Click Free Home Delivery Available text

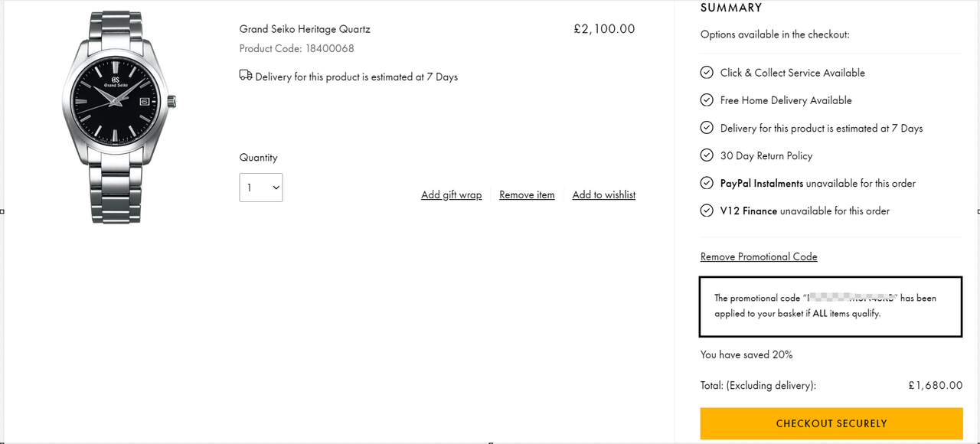[786, 100]
